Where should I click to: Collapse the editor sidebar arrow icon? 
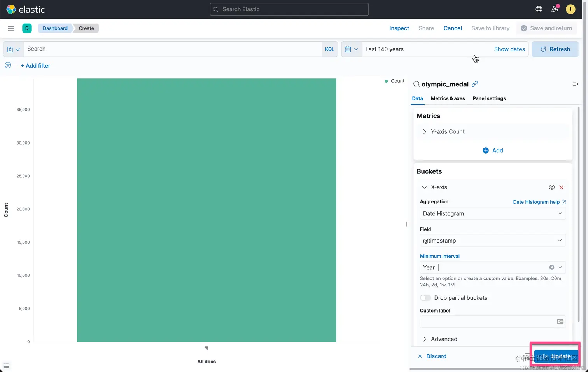pos(576,84)
